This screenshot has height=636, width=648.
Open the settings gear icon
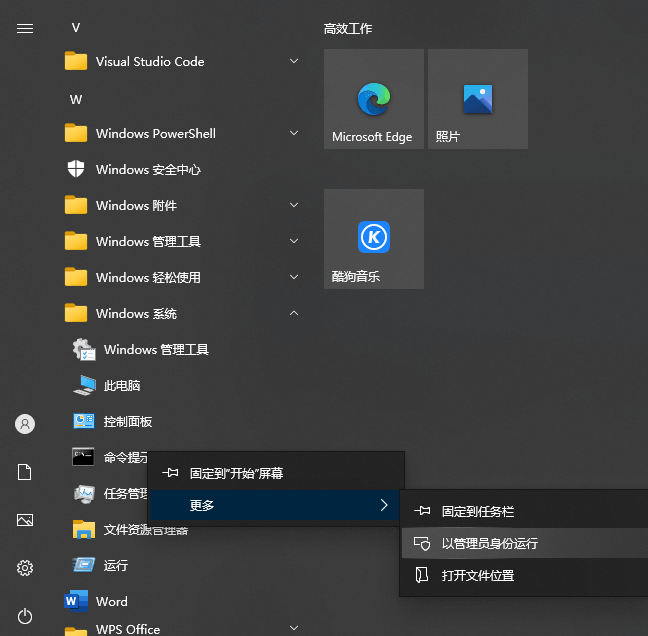pos(25,568)
